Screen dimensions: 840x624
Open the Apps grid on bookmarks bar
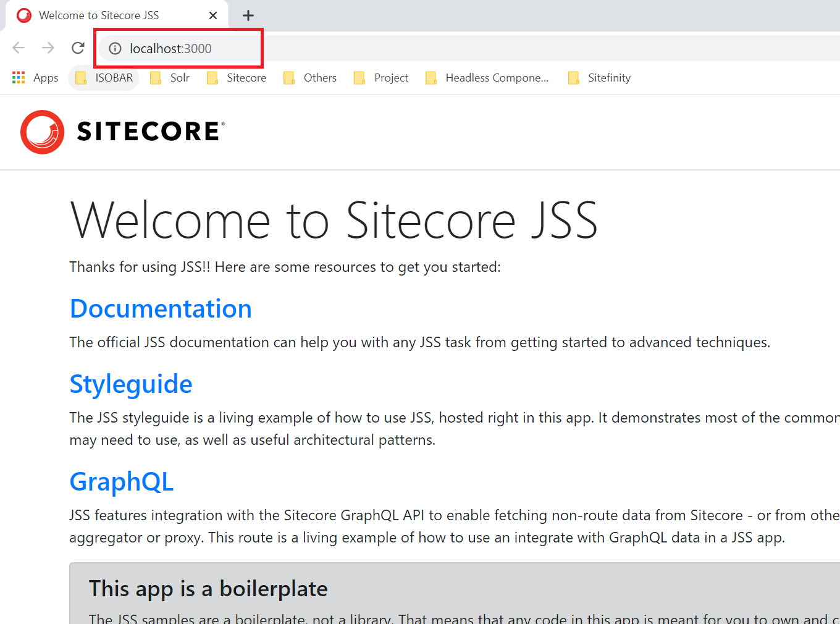[x=18, y=77]
